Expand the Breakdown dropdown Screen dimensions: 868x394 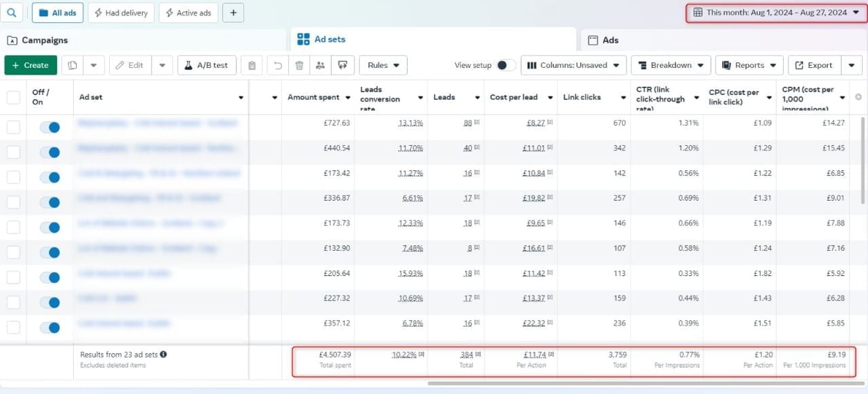point(670,65)
